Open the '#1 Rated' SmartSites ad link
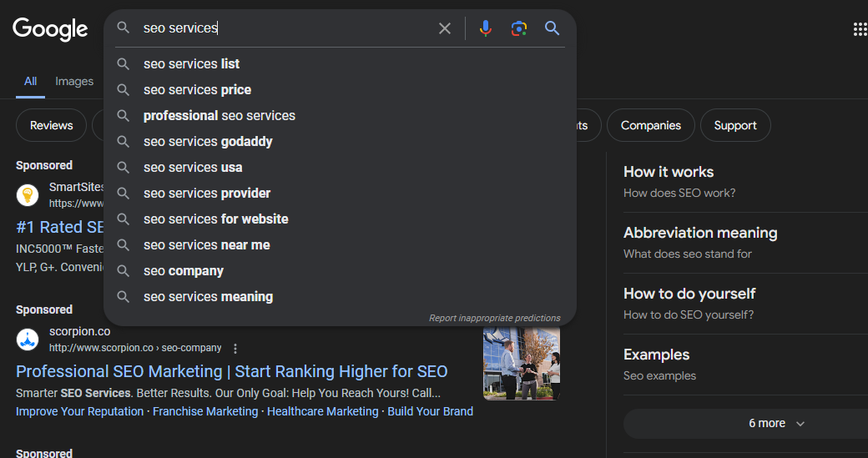 60,227
